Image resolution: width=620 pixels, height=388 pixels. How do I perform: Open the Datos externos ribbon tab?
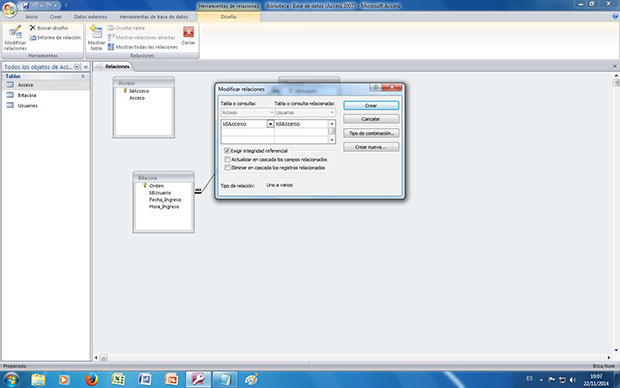click(x=91, y=17)
